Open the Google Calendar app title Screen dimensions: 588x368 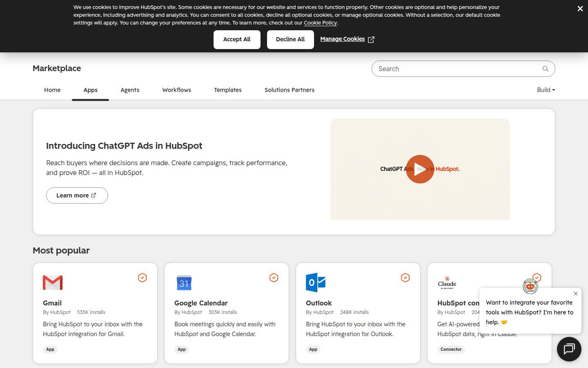(201, 303)
